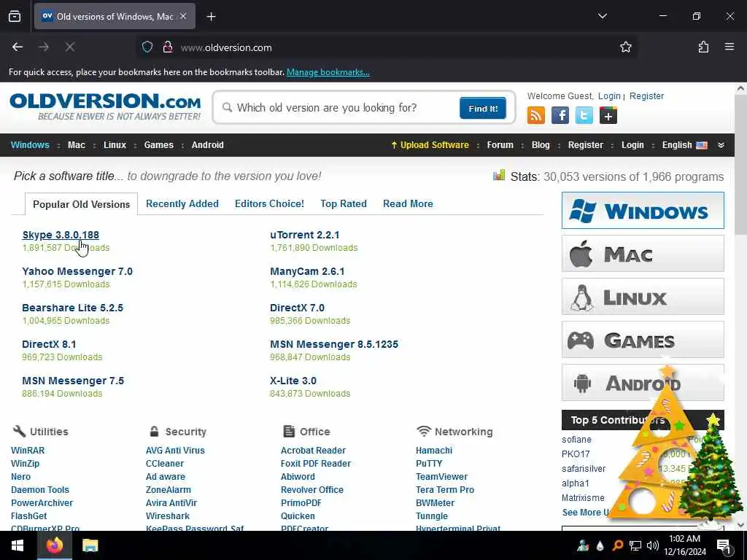Image resolution: width=747 pixels, height=560 pixels.
Task: Open the Hamachi networking link
Action: [x=434, y=450]
